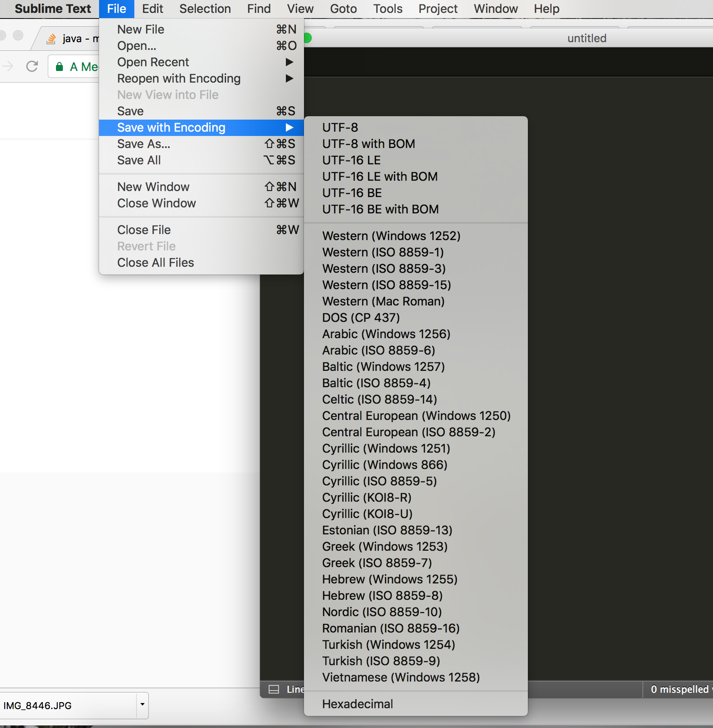
Task: Choose Turkish (ISO 8859-9) encoding
Action: [416, 661]
